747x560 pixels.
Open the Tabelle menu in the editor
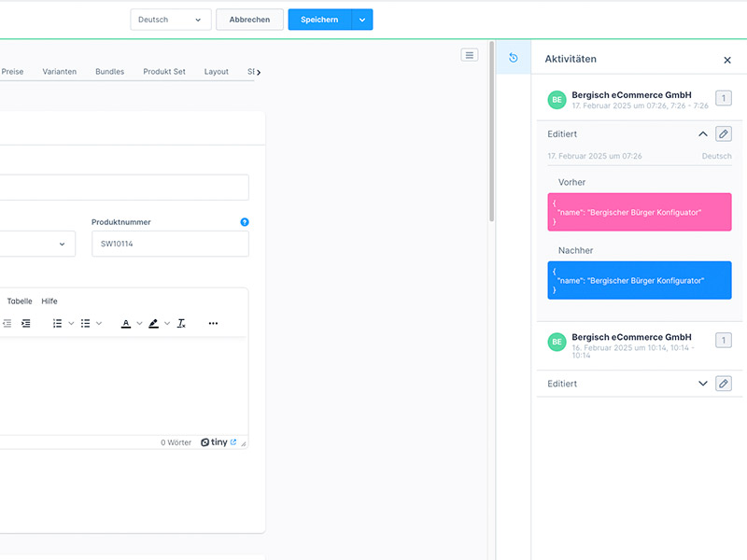[20, 301]
